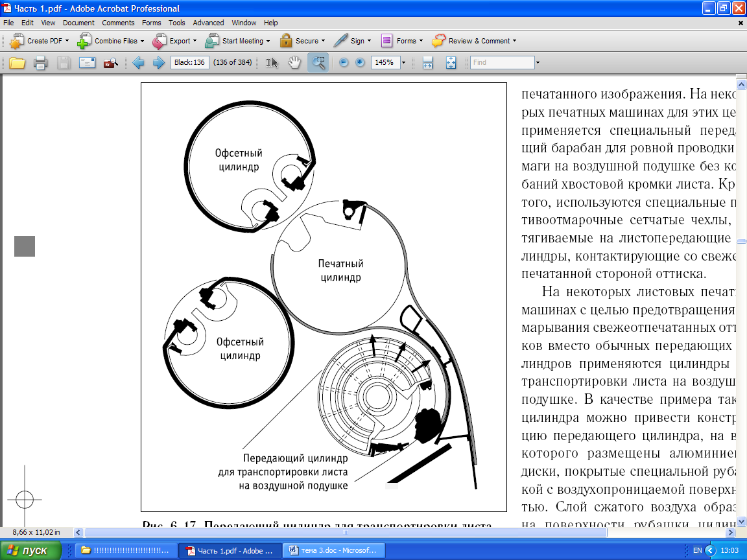Expand the Review & Comment dropdown arrow
Screen dimensions: 747x560
(x=514, y=41)
